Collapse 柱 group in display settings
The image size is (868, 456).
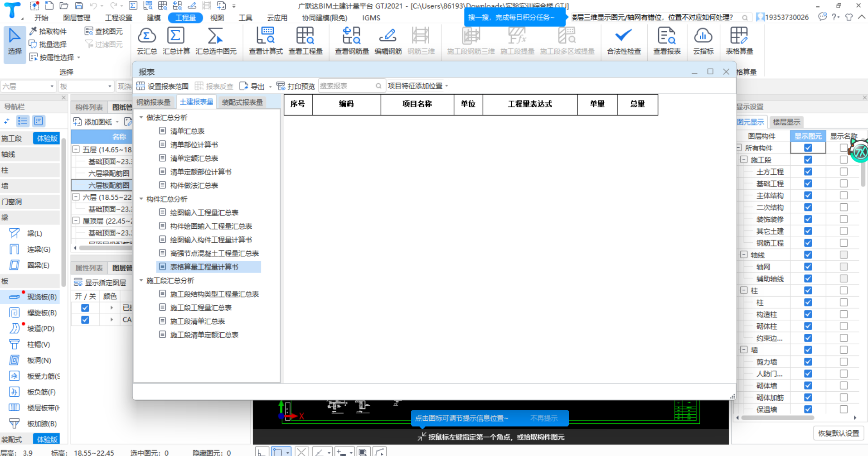pos(744,290)
